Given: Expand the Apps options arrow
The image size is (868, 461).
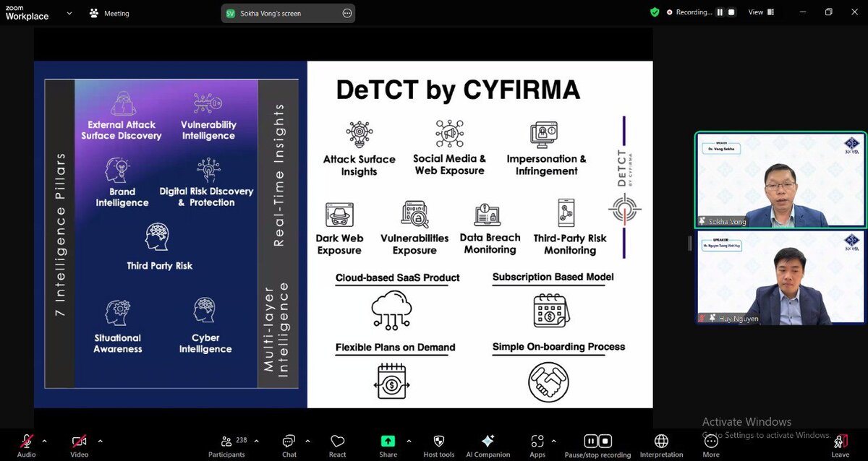Looking at the screenshot, I should 554,441.
